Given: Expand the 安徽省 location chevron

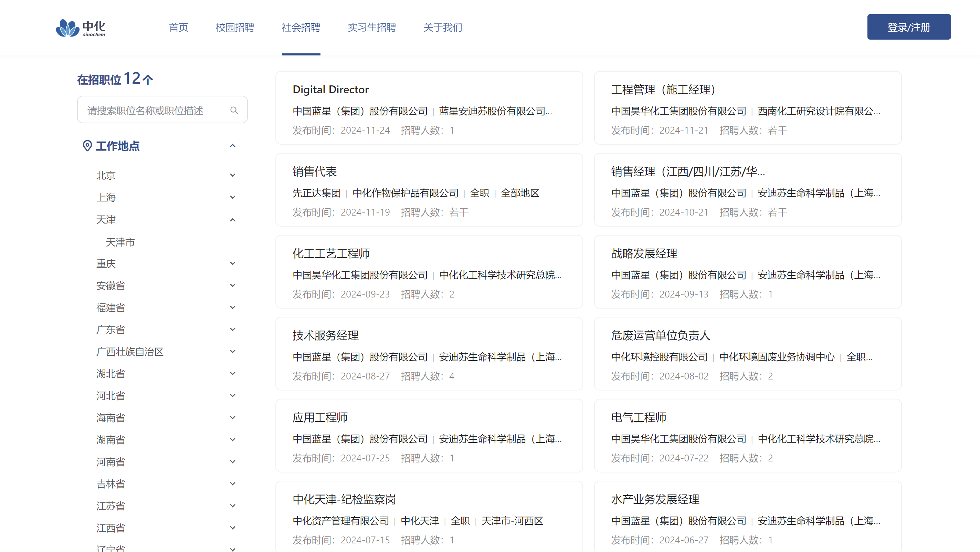Looking at the screenshot, I should tap(233, 285).
